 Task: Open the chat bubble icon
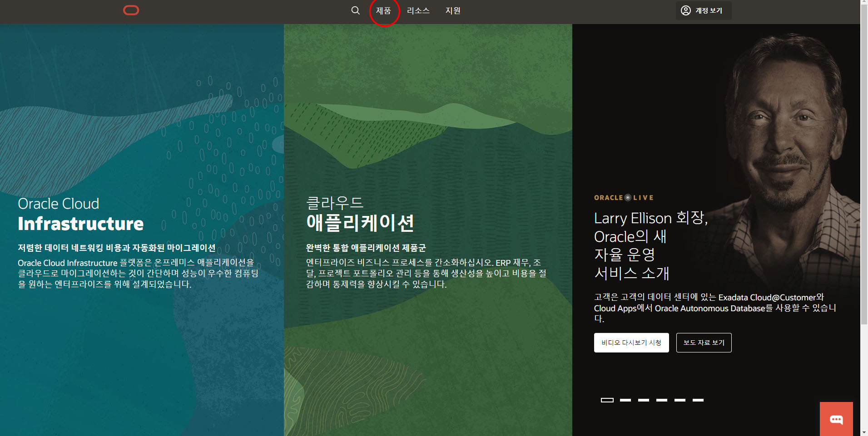click(836, 419)
